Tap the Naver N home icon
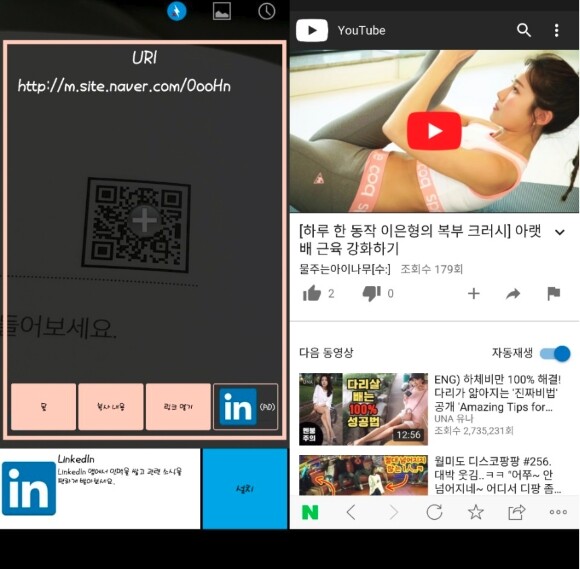This screenshot has height=569, width=580. click(310, 512)
